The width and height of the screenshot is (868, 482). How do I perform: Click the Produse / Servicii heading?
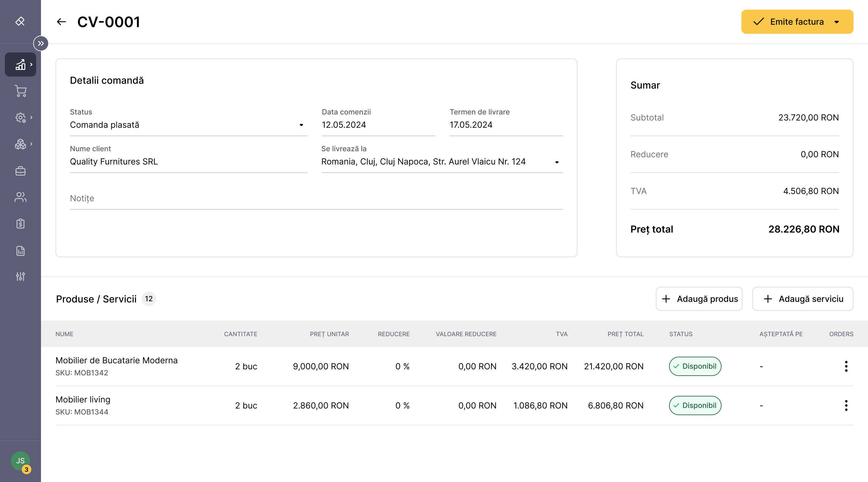[96, 299]
